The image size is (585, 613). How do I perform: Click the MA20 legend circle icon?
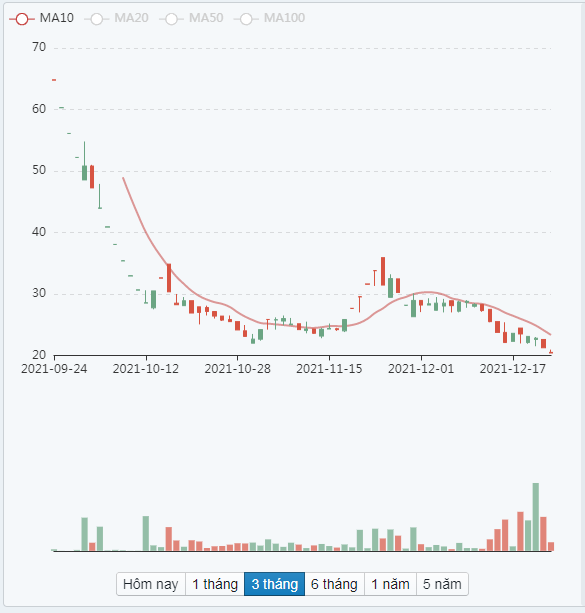click(x=96, y=18)
